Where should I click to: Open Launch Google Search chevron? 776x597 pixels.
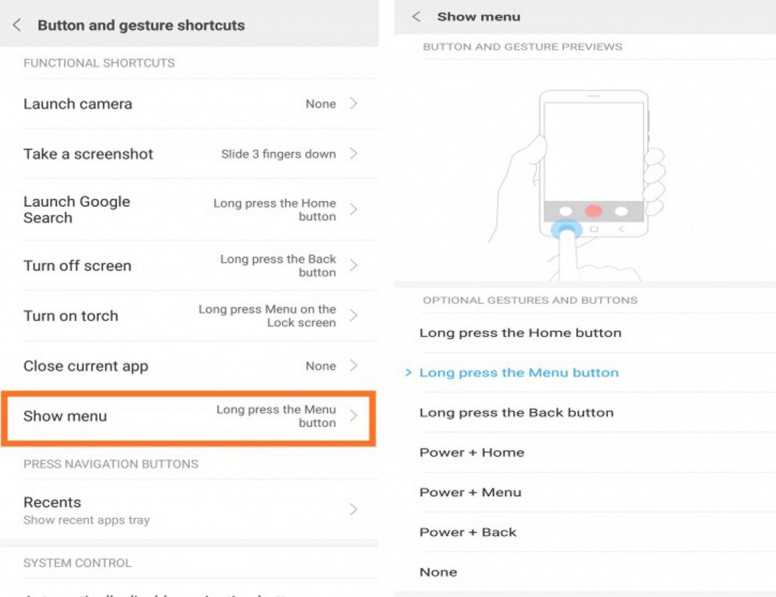click(353, 209)
